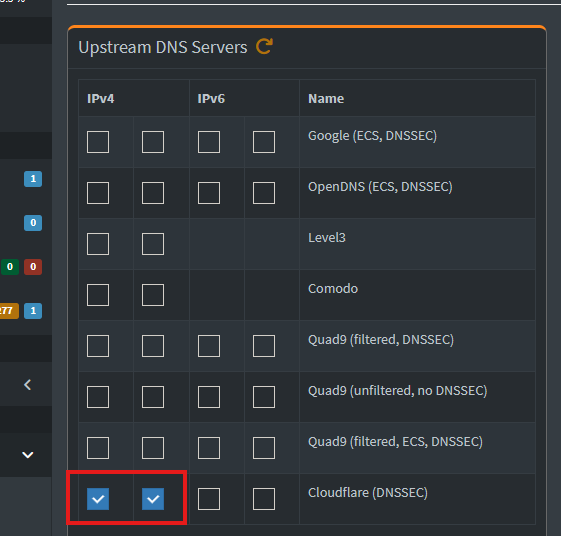Tick Quad9 (filtered, DNSSEC) first IPv4 checkbox

click(98, 346)
